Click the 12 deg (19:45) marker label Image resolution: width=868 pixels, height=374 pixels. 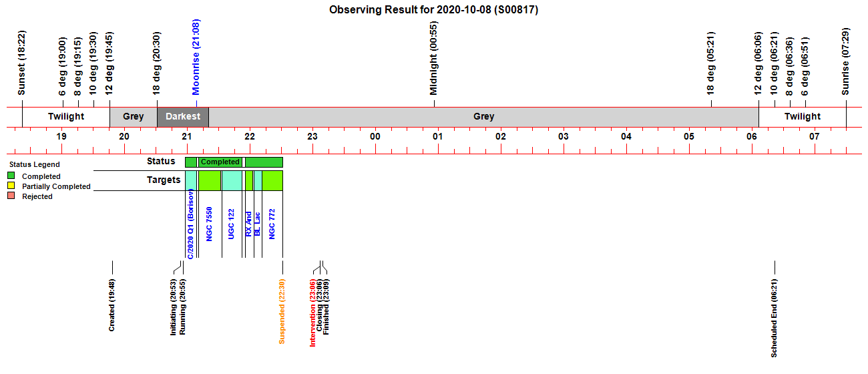(110, 63)
